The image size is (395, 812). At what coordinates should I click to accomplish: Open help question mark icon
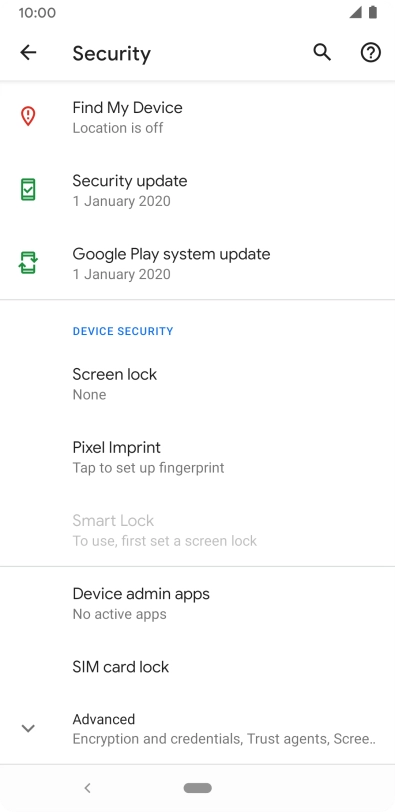click(x=371, y=52)
